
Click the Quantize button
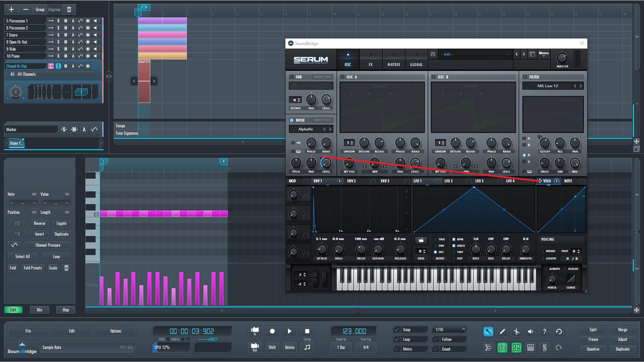[593, 349]
